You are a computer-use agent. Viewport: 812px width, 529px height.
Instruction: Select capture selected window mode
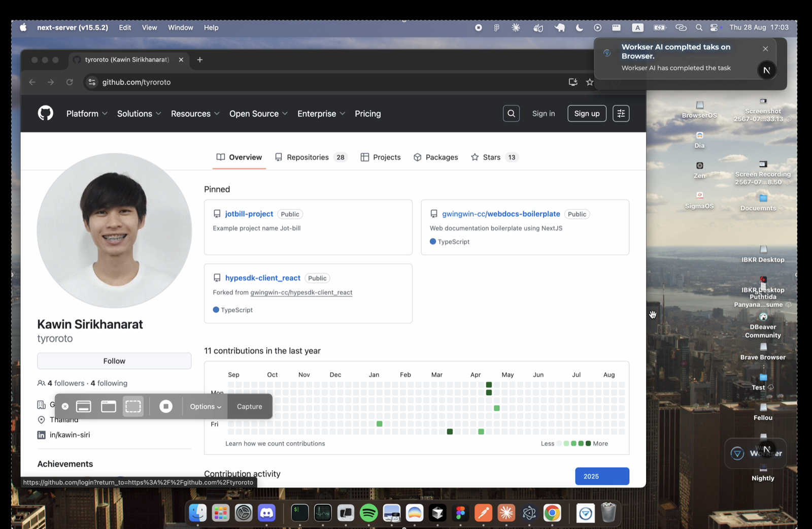click(108, 406)
